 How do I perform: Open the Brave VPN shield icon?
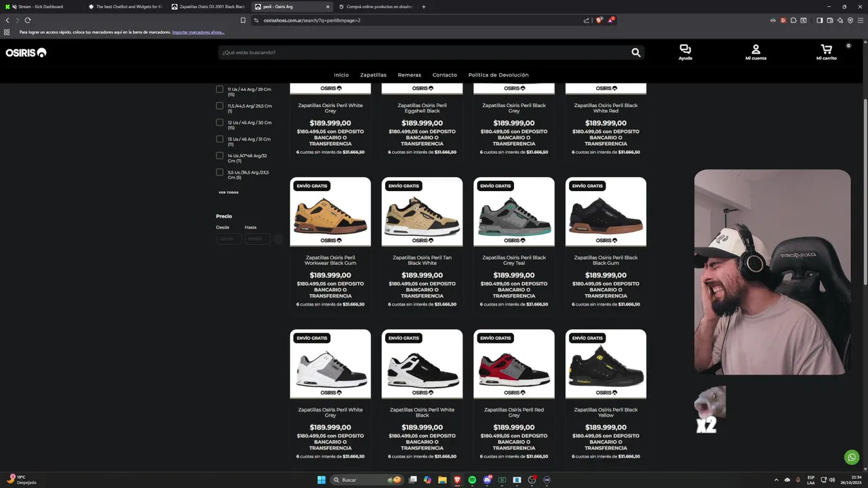(850, 20)
